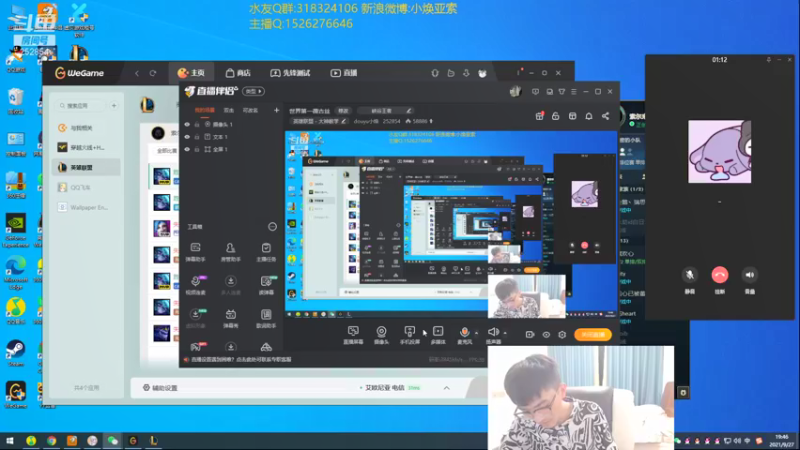This screenshot has width=800, height=450.
Task: Open the 读弹幕 tool icon
Action: (x=266, y=285)
